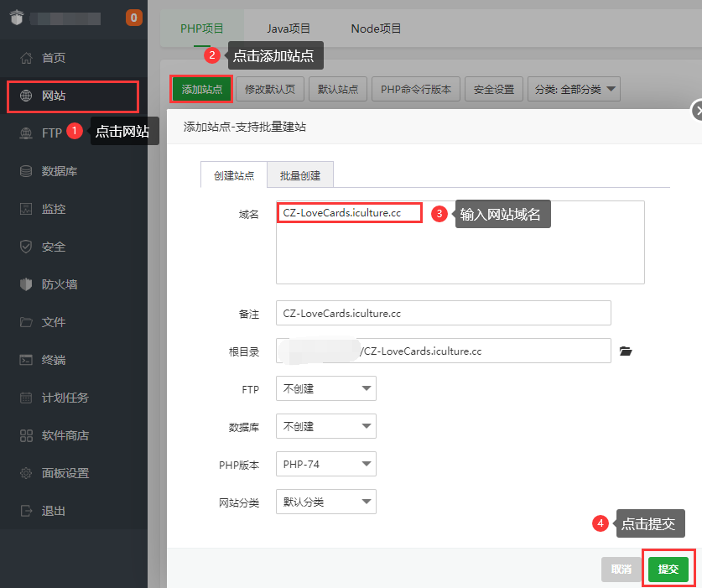Click the orange notification count badge
702x588 pixels.
click(133, 18)
